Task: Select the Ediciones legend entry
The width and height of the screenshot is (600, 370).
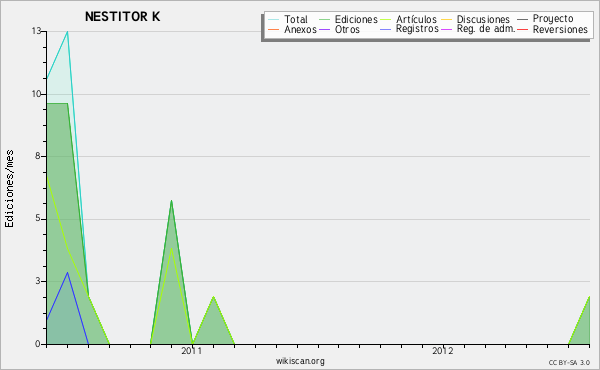Action: [x=356, y=19]
